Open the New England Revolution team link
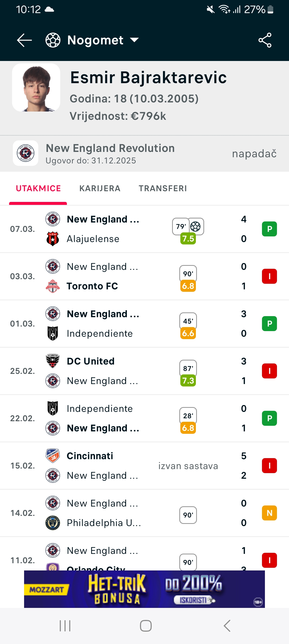This screenshot has width=289, height=644. [110, 148]
